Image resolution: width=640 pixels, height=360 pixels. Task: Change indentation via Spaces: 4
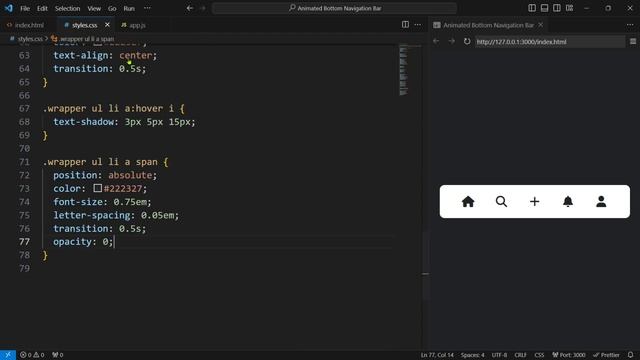pos(472,355)
